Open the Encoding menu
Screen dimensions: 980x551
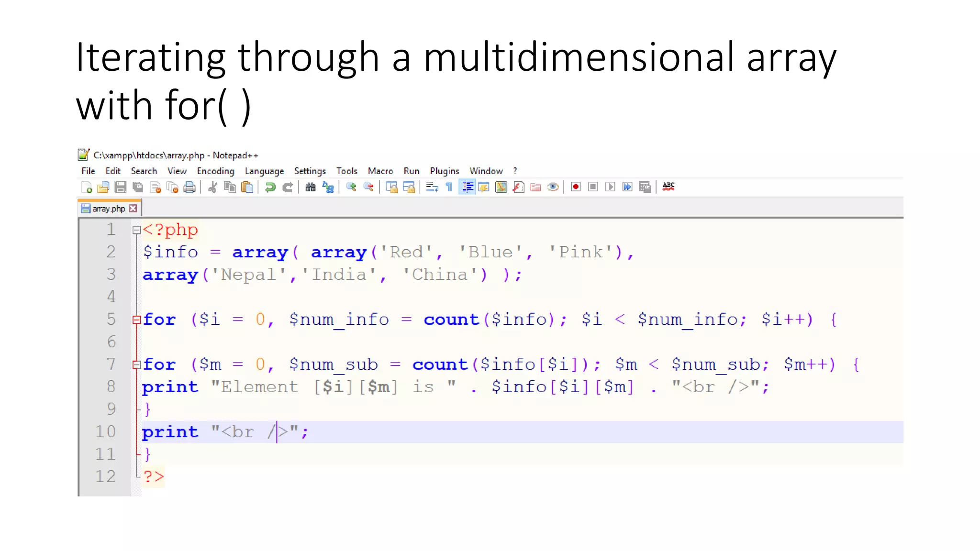coord(215,171)
